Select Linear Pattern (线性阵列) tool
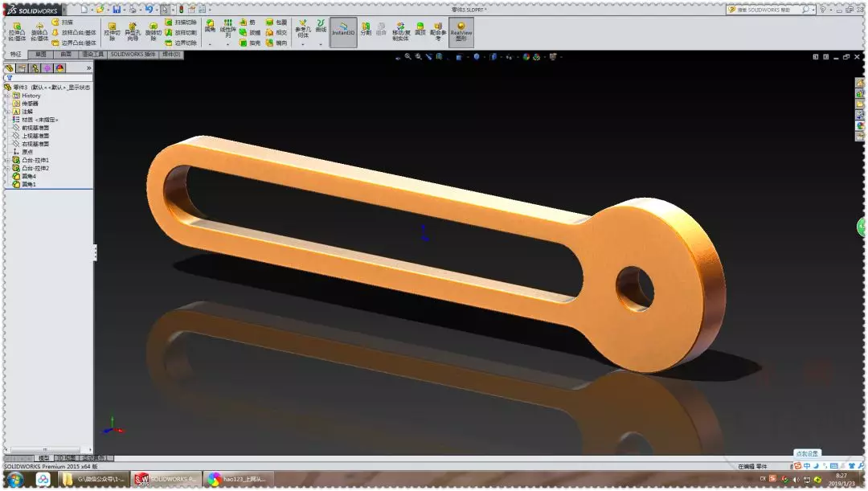868x491 pixels. (x=227, y=29)
